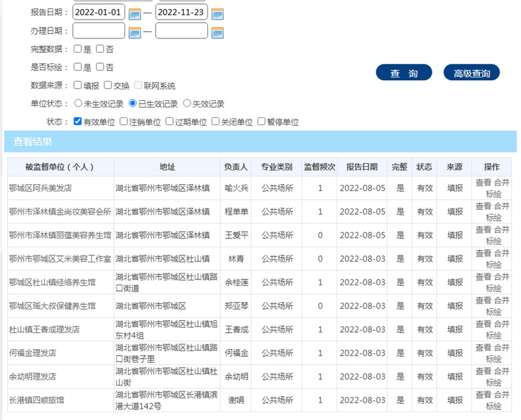Click the 专业类别 column header
The height and width of the screenshot is (420, 521).
point(277,167)
